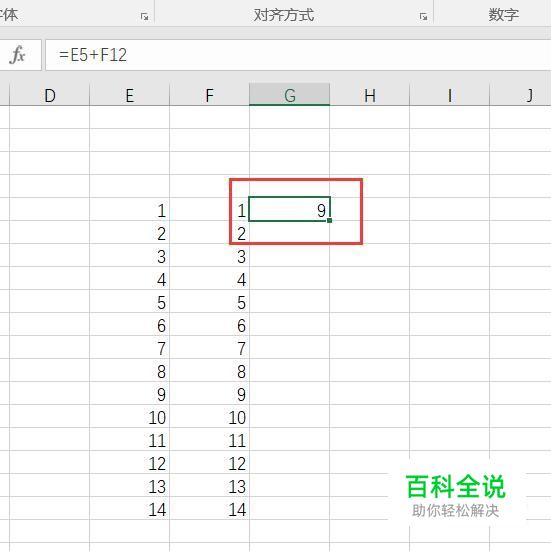Click the fill handle of the selected cell
Viewport: 551px width, 551px height.
coord(329,220)
